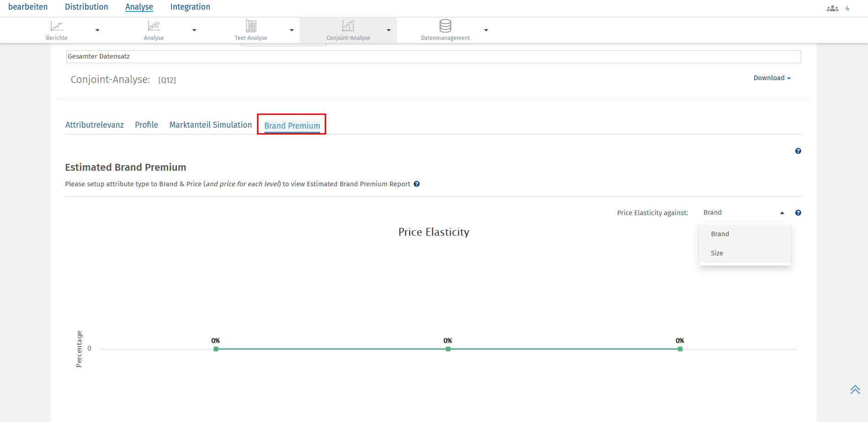
Task: Open the Marktanteil Simulation tab
Action: point(210,125)
